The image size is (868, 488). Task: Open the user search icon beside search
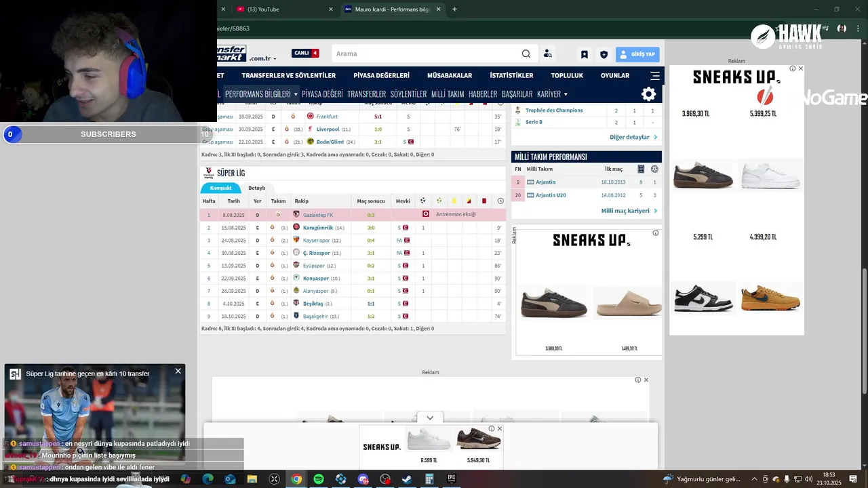coord(548,54)
